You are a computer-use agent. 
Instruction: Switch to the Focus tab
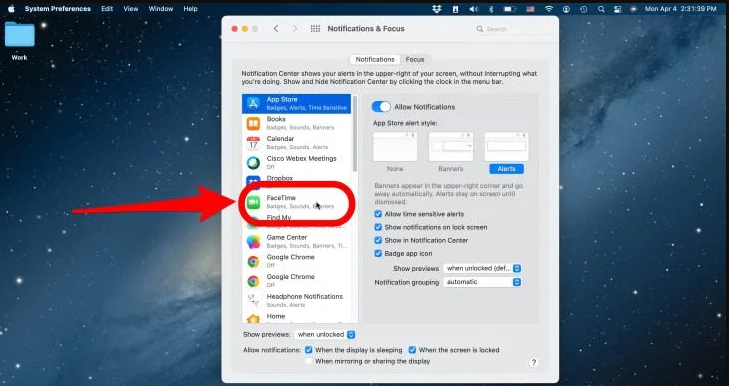(415, 60)
